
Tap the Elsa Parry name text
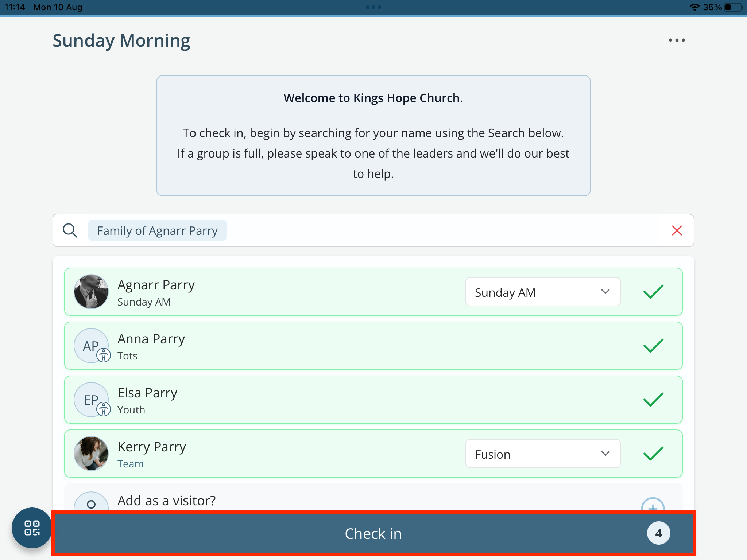(x=147, y=393)
